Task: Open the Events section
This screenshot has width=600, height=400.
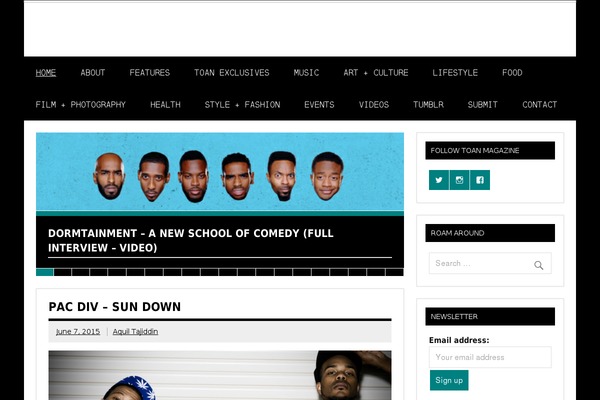Action: (319, 104)
